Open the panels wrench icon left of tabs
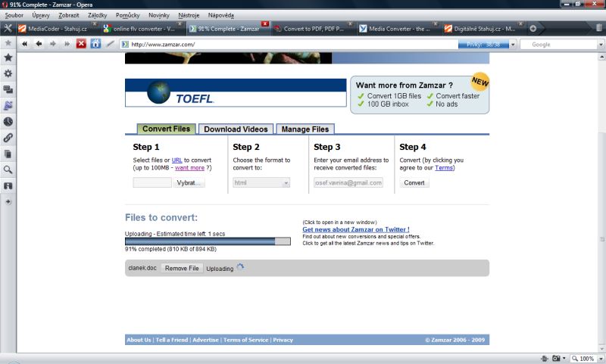The image size is (606, 364). tap(8, 29)
